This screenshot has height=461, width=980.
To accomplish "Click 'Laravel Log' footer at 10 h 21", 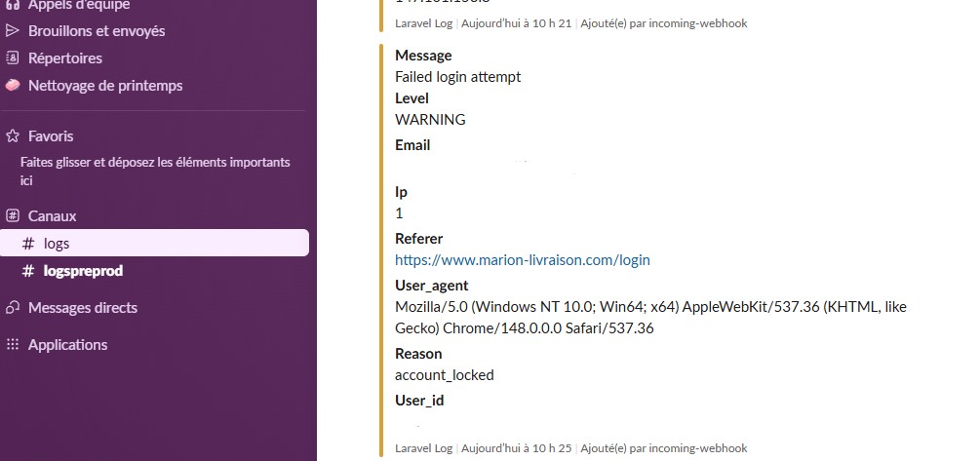I will (x=423, y=23).
